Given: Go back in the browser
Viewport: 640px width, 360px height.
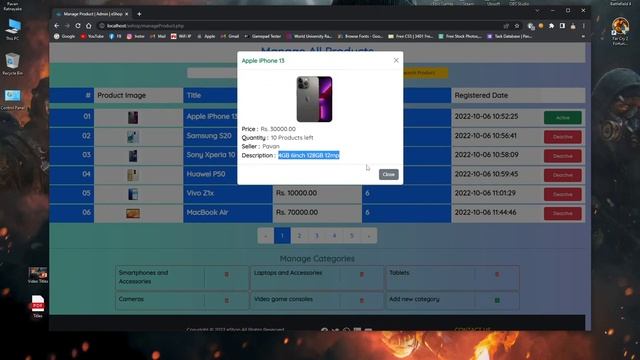Looking at the screenshot, I should tap(57, 26).
